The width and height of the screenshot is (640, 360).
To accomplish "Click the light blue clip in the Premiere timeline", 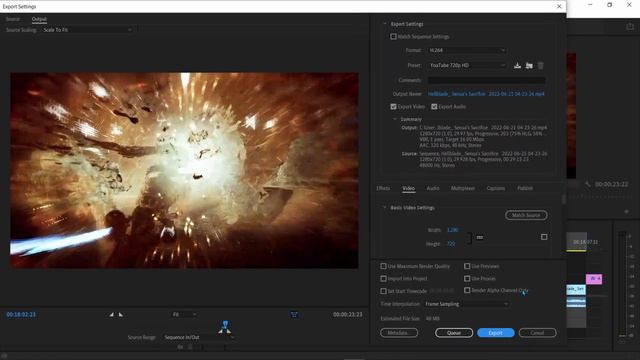I will [x=576, y=289].
